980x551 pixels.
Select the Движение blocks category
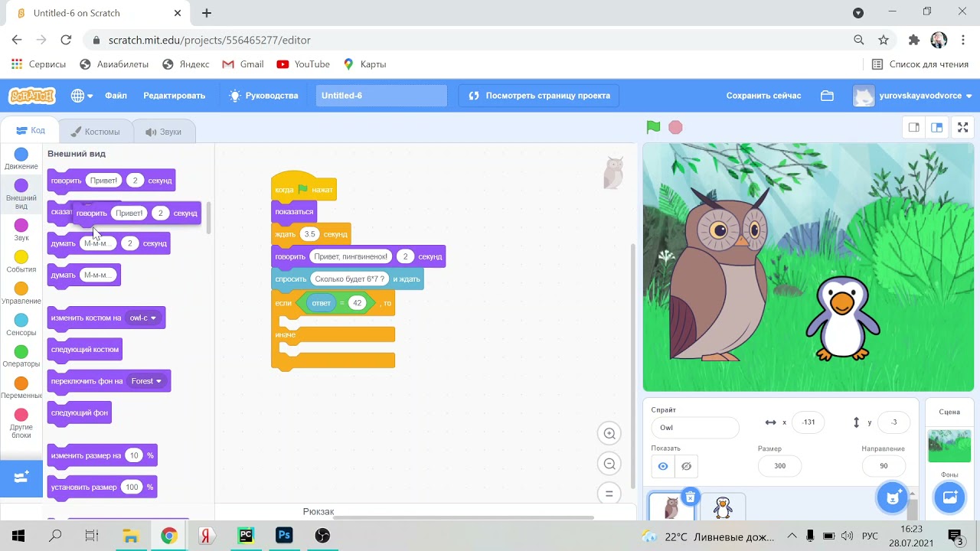tap(21, 159)
